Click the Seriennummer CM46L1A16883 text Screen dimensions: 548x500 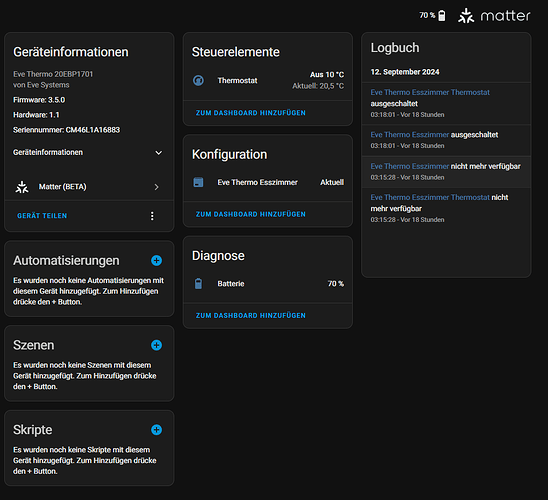click(x=66, y=130)
